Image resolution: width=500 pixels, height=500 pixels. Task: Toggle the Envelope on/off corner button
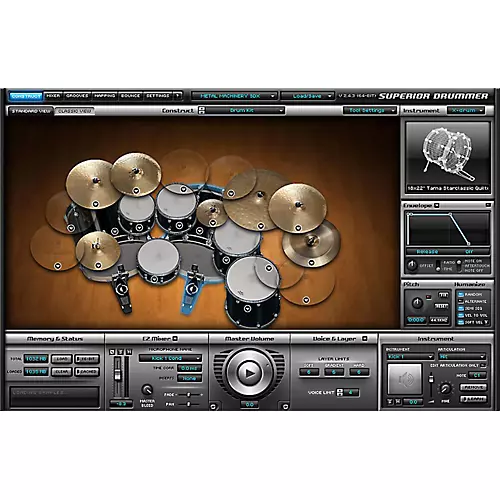point(488,205)
